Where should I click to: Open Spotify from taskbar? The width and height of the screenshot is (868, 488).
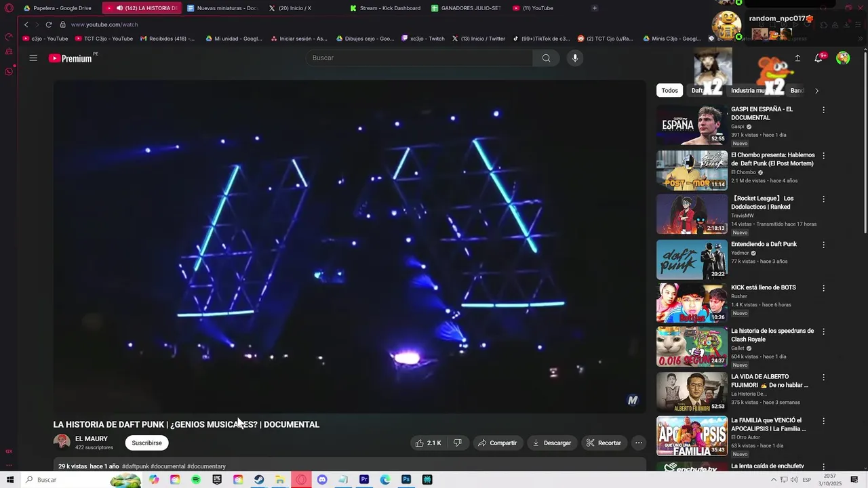(196, 480)
